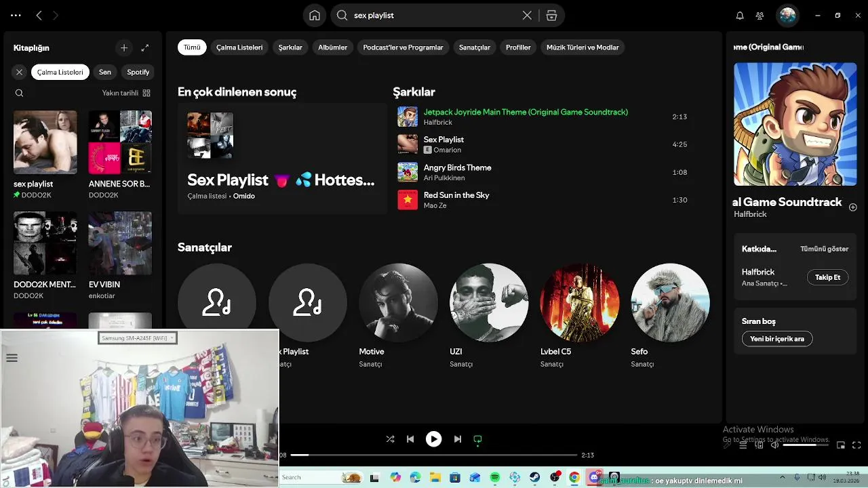The image size is (868, 488).
Task: Select Müzik Türleri ve Modlar tab
Action: coord(583,47)
